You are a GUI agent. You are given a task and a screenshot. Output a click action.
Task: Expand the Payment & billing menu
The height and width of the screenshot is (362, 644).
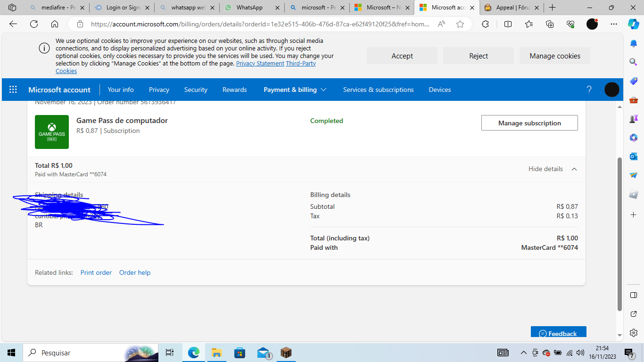[295, 90]
